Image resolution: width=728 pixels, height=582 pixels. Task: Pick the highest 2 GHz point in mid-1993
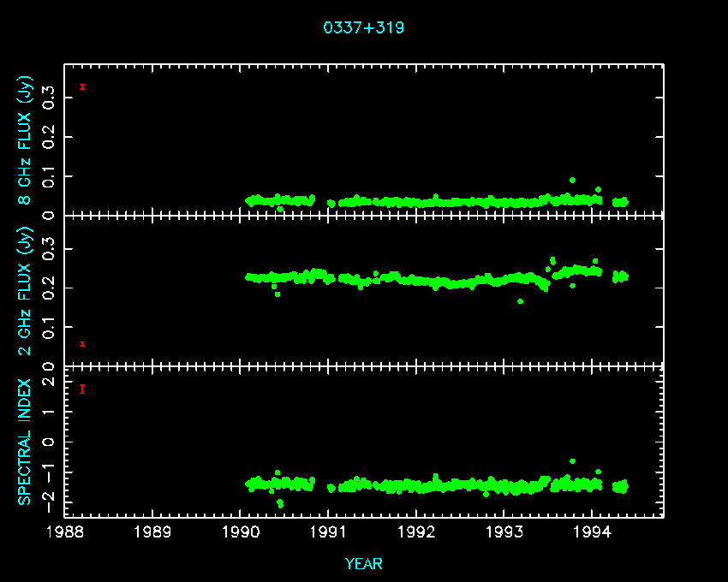tap(552, 259)
